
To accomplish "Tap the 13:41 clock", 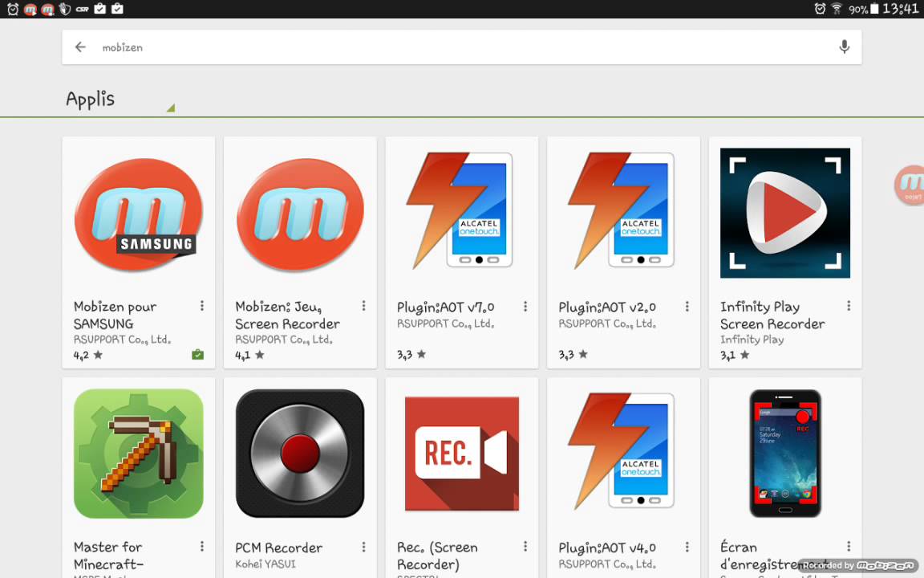I will pyautogui.click(x=901, y=9).
